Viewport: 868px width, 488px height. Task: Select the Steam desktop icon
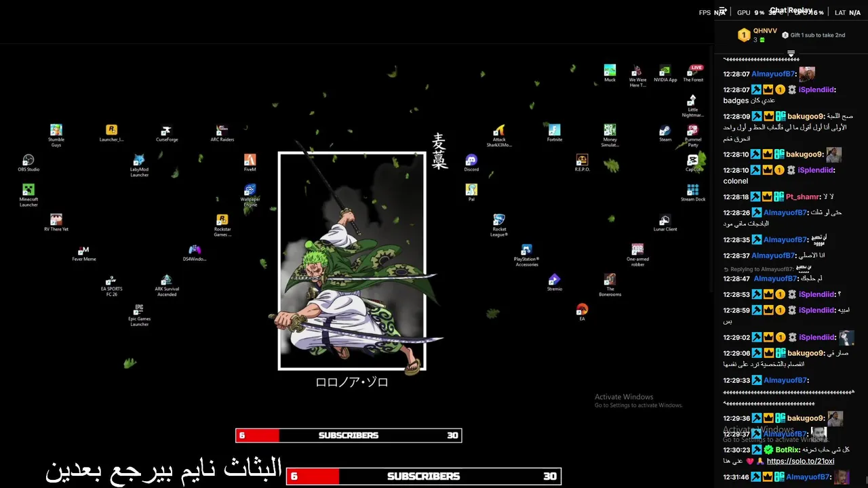pos(665,134)
